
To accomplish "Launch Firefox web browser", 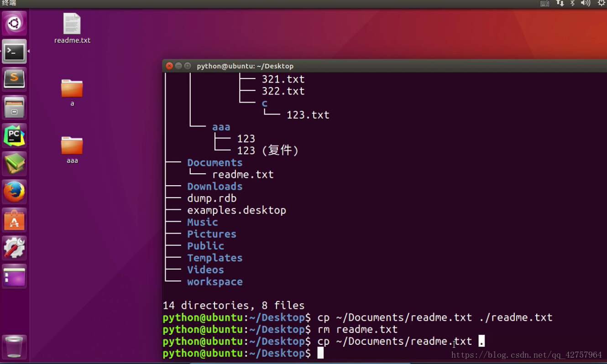I will tap(14, 192).
